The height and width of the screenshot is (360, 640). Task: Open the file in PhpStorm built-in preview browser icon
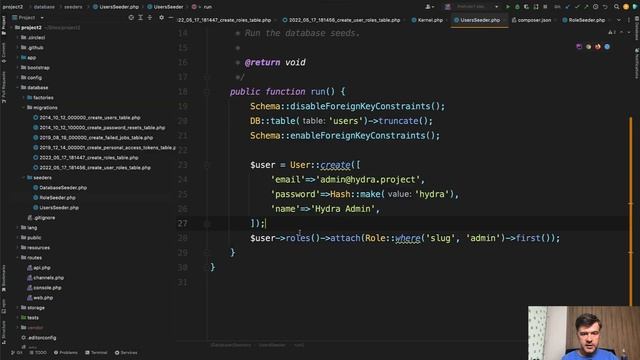[x=579, y=47]
